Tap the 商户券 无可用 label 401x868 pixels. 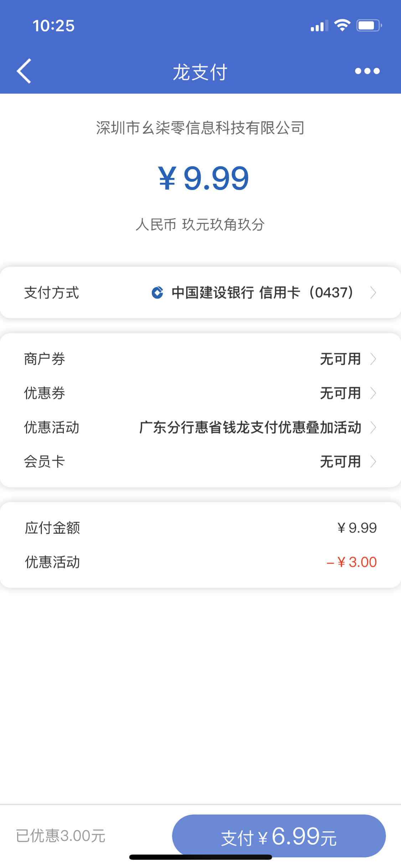[x=340, y=359]
